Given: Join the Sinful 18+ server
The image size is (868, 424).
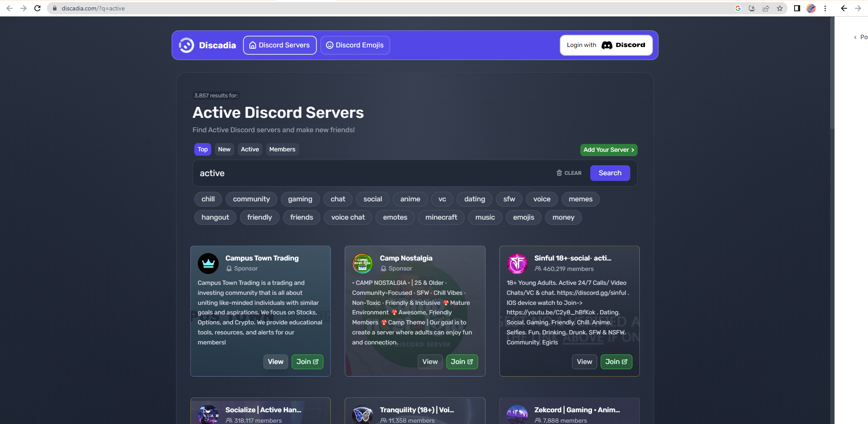Looking at the screenshot, I should coord(616,362).
